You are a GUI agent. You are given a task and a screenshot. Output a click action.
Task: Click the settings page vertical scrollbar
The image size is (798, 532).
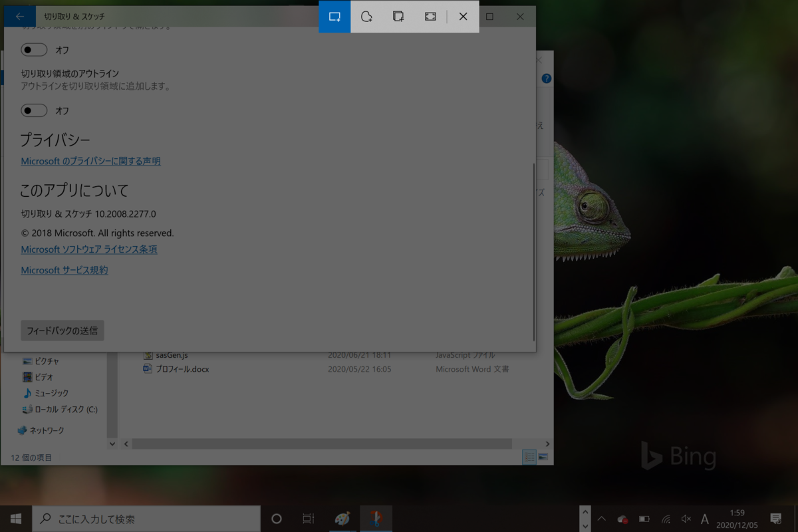point(533,253)
